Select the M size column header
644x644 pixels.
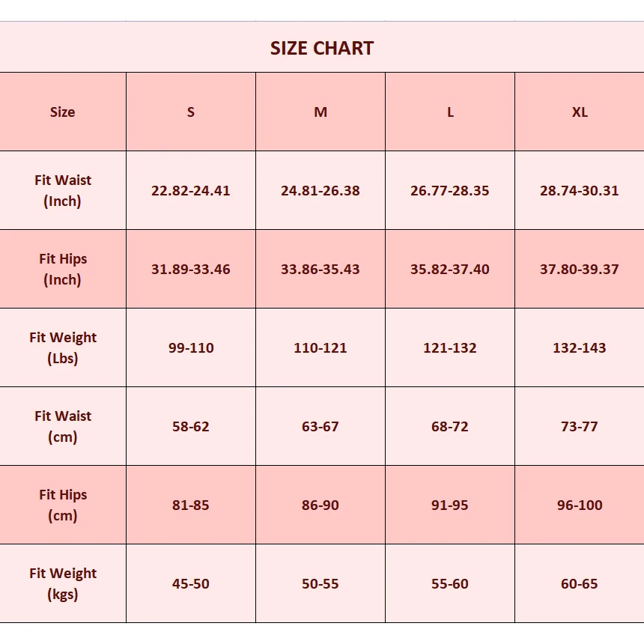pyautogui.click(x=321, y=112)
